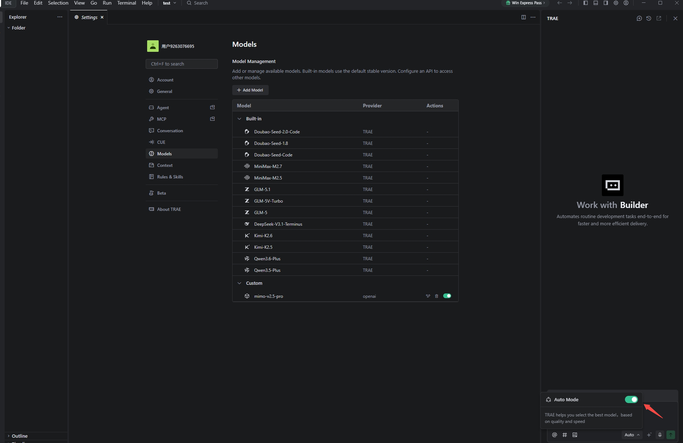Toggle the bottom panel layout icon

pyautogui.click(x=595, y=3)
